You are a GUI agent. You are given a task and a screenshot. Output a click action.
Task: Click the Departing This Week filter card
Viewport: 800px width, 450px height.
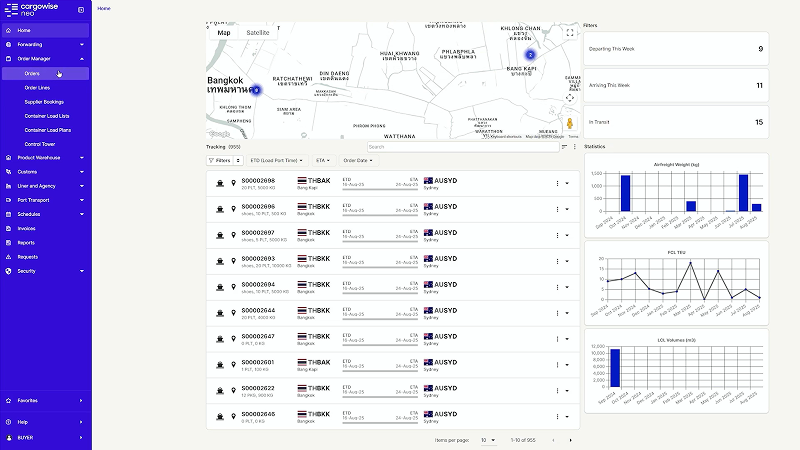676,49
